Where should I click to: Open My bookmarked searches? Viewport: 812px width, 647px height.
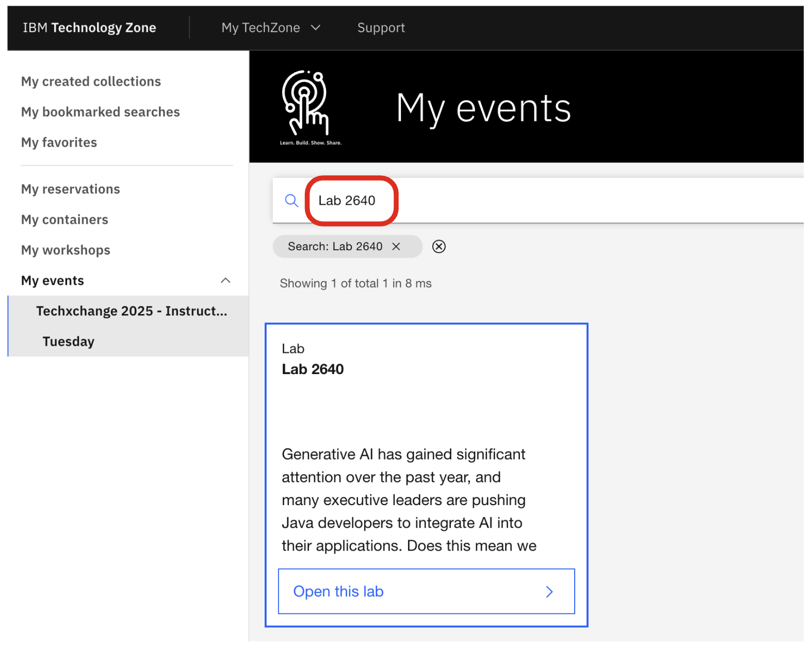pos(100,112)
